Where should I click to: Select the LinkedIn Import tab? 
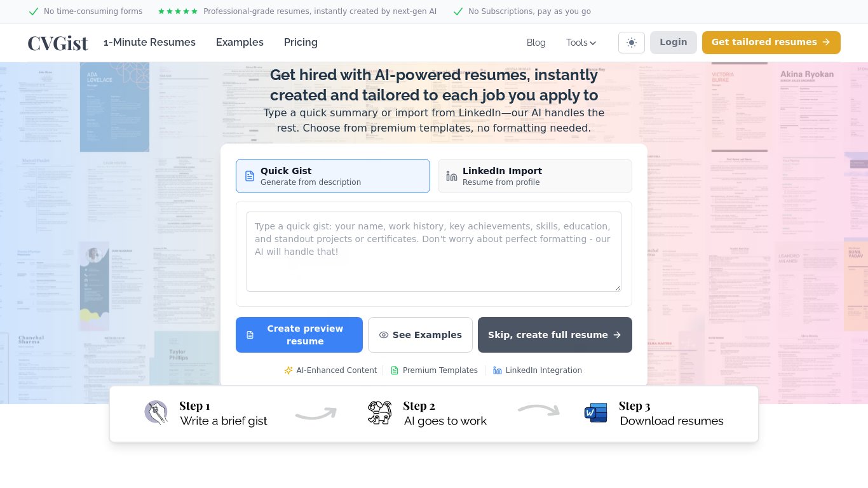[535, 176]
